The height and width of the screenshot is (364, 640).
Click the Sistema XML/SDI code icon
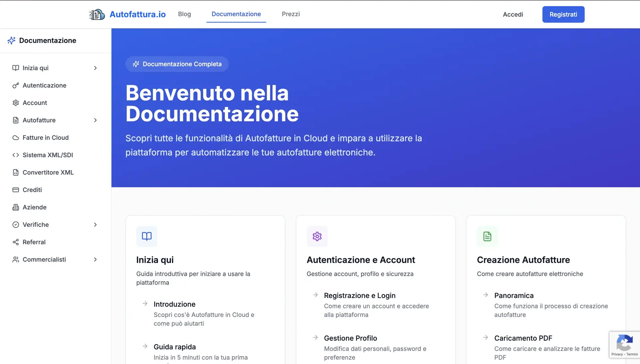pyautogui.click(x=15, y=155)
